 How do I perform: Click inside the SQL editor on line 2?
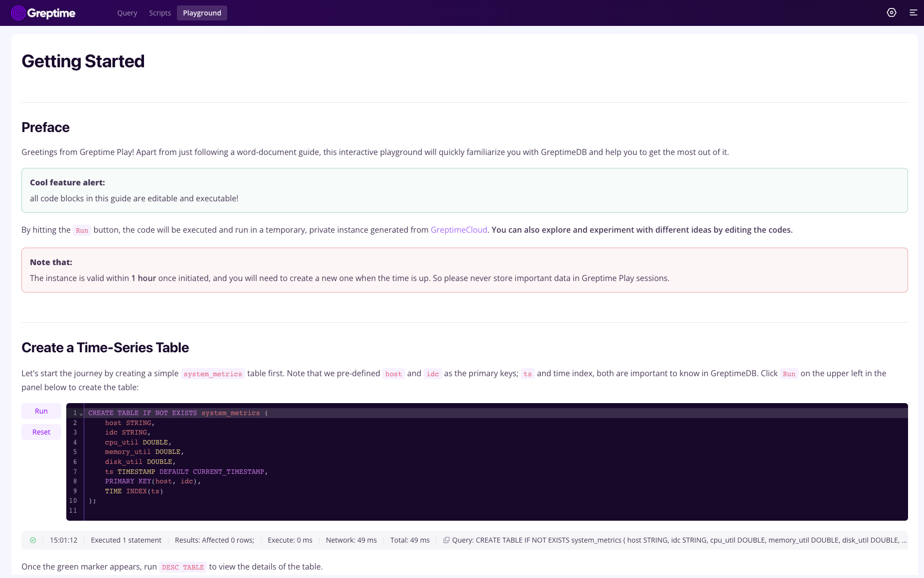(130, 423)
